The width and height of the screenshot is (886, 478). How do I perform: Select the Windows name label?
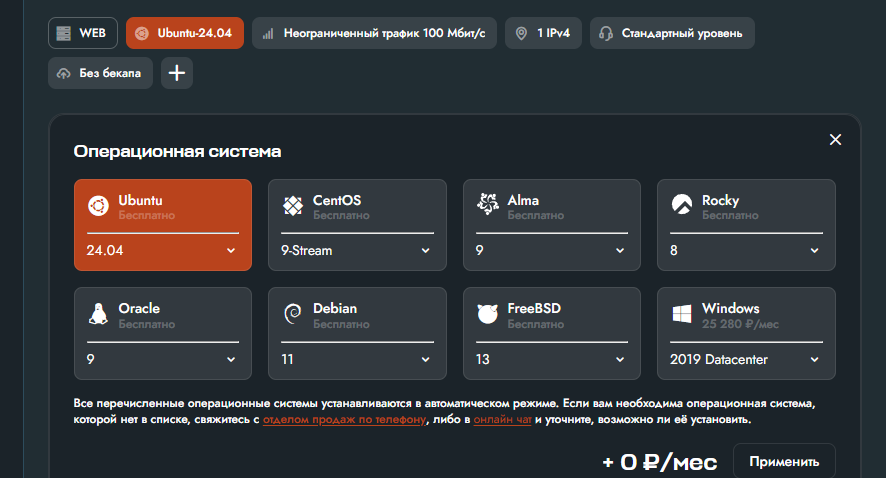tap(731, 308)
